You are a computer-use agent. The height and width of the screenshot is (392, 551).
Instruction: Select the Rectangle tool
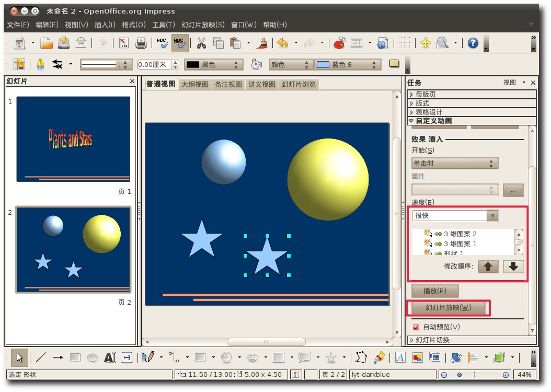click(75, 358)
